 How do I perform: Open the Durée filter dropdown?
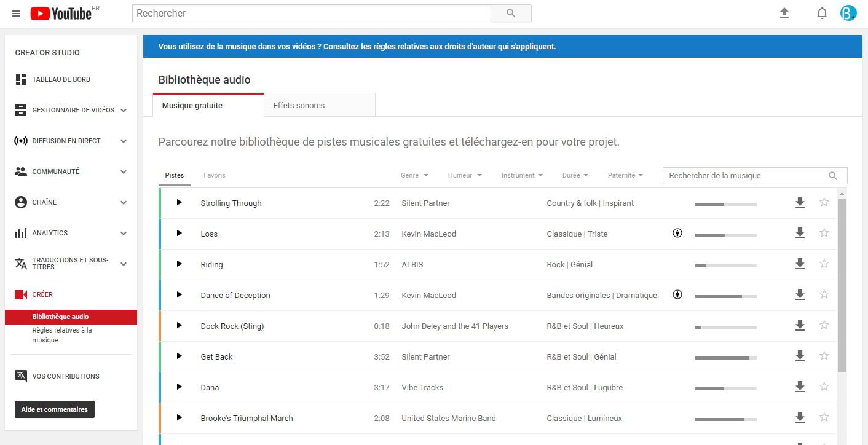coord(575,175)
